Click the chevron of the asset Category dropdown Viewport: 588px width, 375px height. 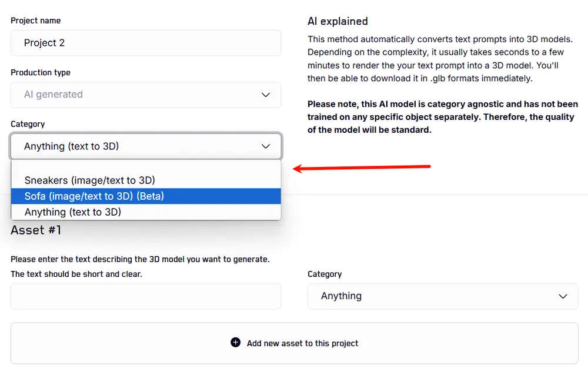pyautogui.click(x=563, y=296)
